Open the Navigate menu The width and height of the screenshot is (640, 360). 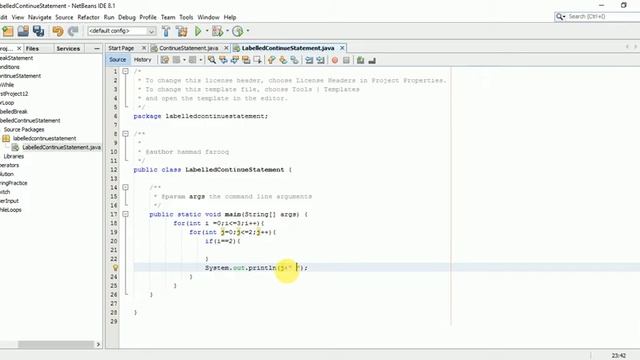click(40, 17)
